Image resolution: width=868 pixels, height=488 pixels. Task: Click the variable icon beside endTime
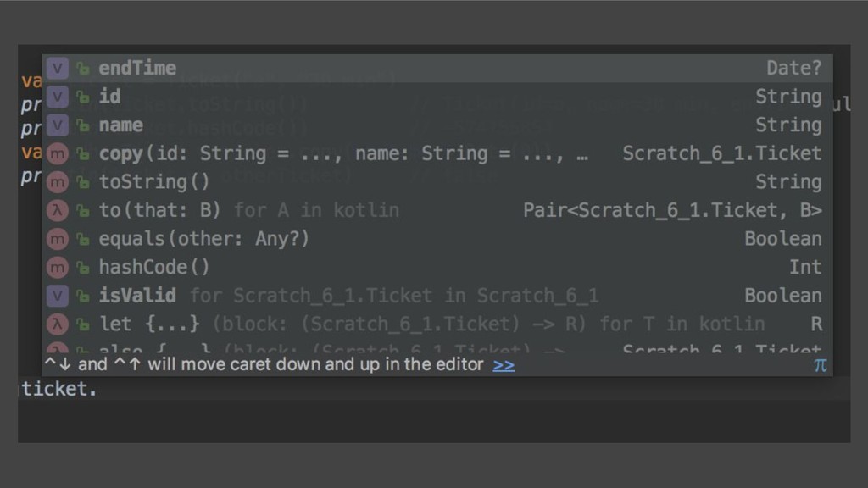[57, 68]
